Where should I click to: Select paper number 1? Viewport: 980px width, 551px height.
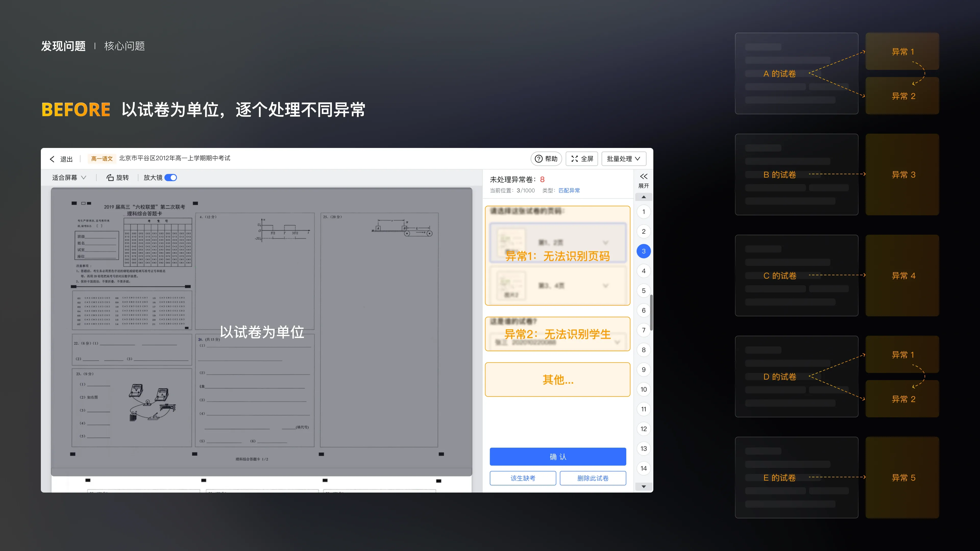pos(644,212)
